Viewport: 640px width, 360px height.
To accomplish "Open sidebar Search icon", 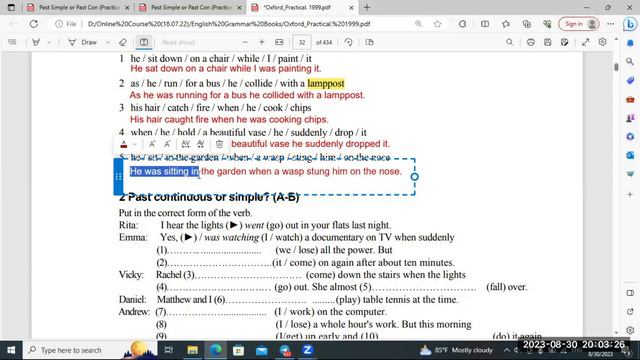I will pyautogui.click(x=630, y=62).
